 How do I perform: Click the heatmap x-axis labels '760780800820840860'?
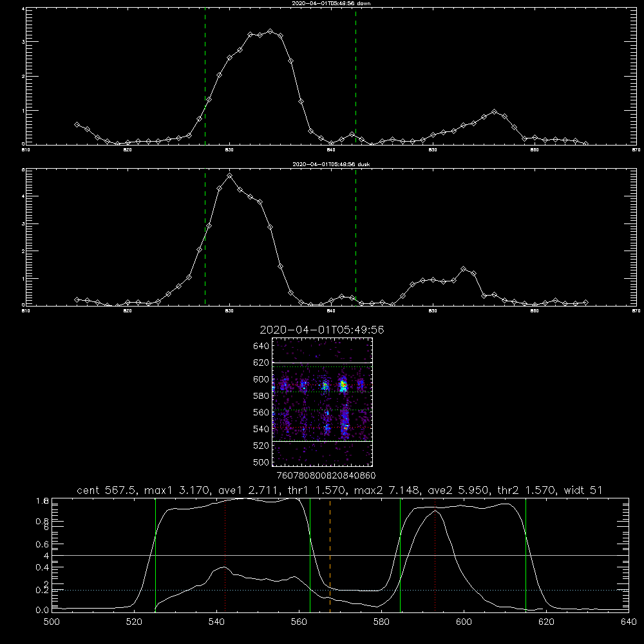click(326, 476)
